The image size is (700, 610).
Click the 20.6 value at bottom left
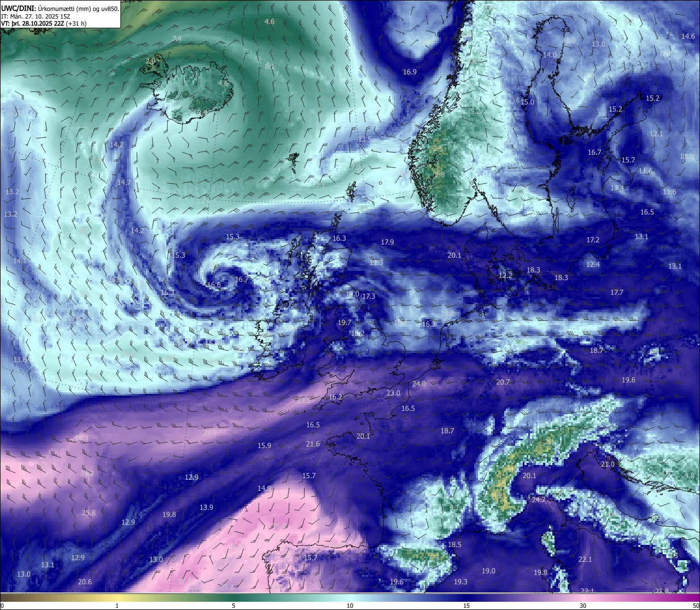pyautogui.click(x=85, y=582)
